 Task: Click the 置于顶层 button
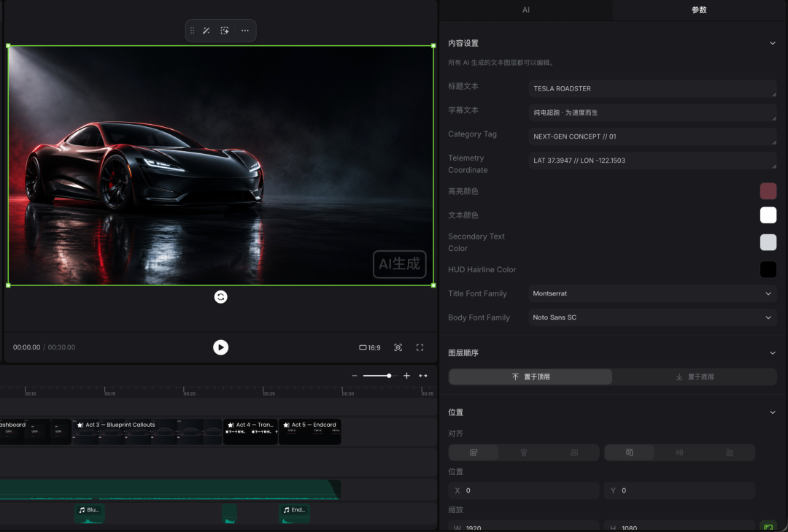pyautogui.click(x=530, y=377)
